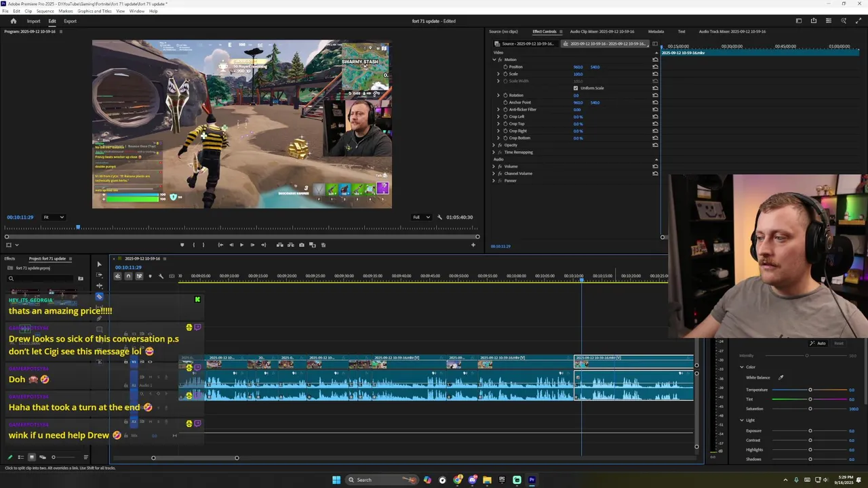This screenshot has height=488, width=868.
Task: Expand the Opacity effect
Action: (494, 145)
